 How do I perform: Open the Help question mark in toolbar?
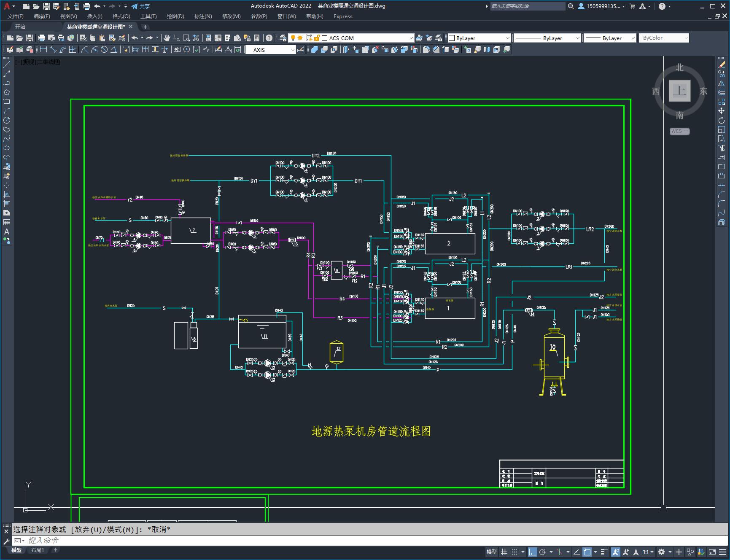[x=269, y=38]
